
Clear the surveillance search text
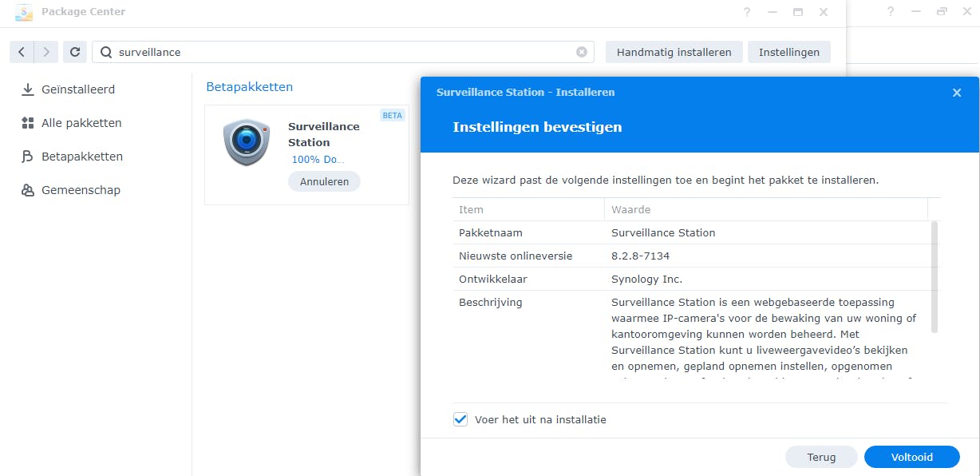pyautogui.click(x=582, y=52)
